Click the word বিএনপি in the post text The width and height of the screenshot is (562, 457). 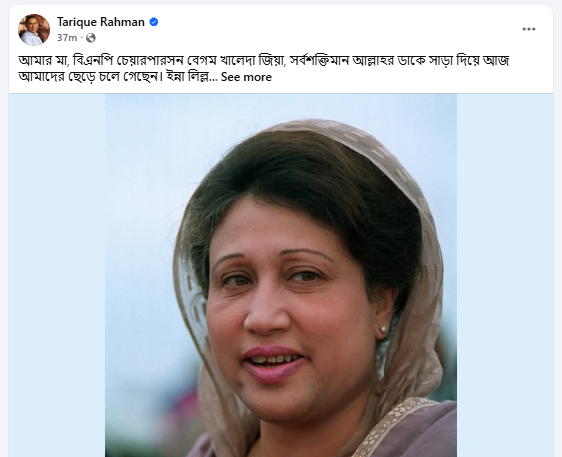pyautogui.click(x=92, y=61)
